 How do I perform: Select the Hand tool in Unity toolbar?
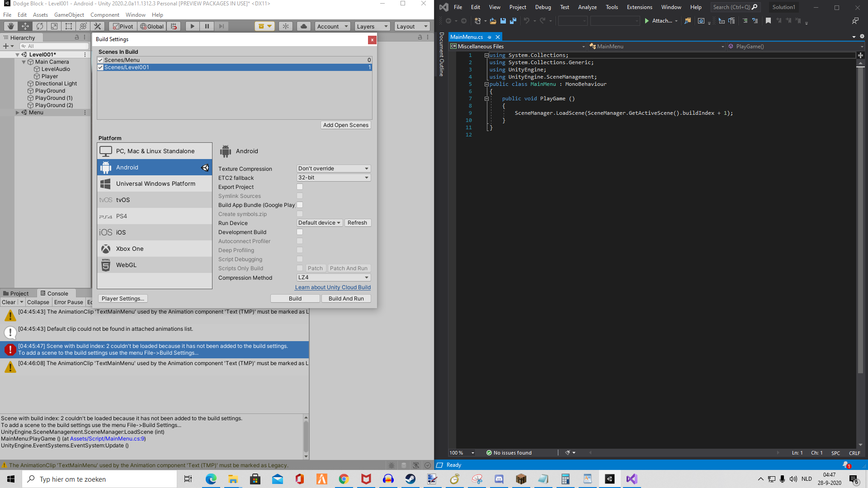[11, 26]
